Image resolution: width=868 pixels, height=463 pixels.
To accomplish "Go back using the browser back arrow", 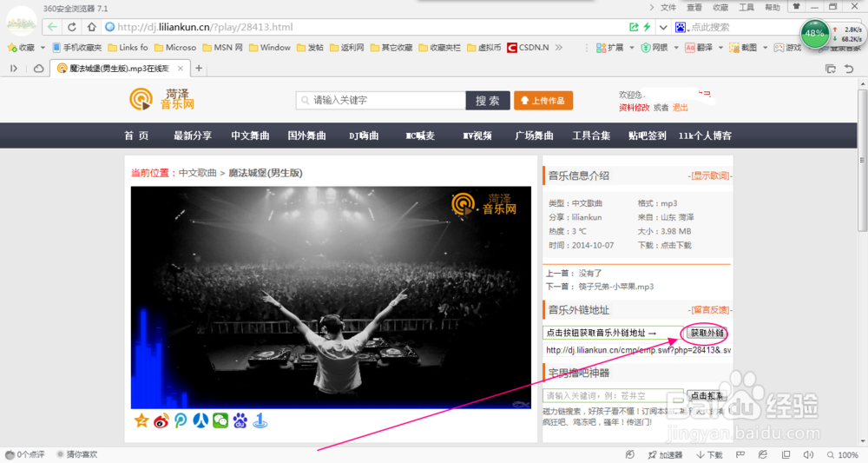I will (52, 27).
